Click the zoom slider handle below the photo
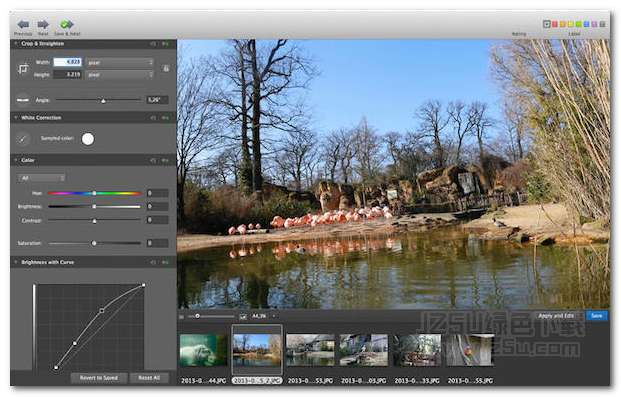Screen dimensions: 621x397 (x=197, y=316)
